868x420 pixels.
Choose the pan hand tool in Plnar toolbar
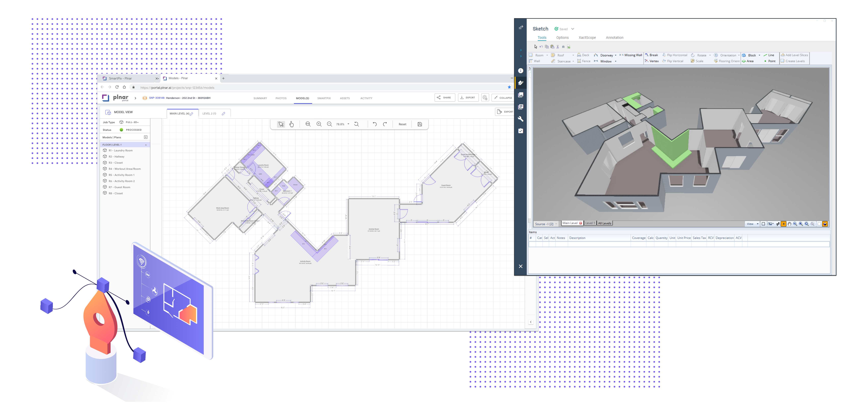[x=291, y=124]
